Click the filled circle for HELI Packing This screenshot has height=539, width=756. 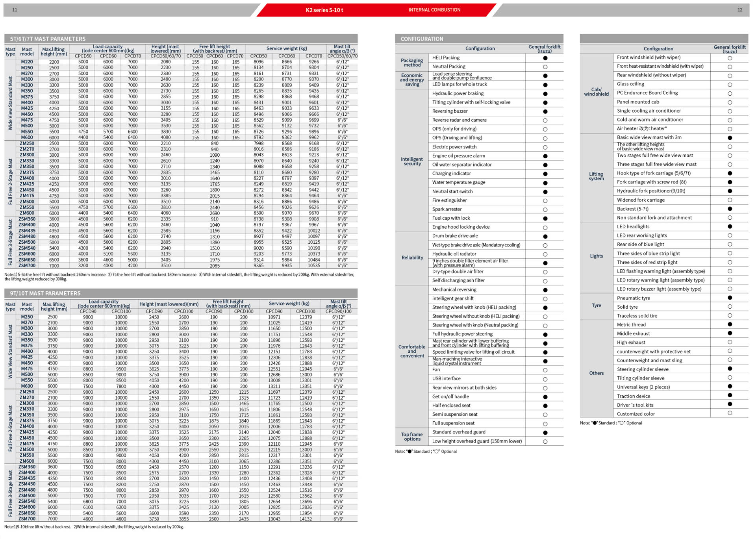click(x=545, y=58)
